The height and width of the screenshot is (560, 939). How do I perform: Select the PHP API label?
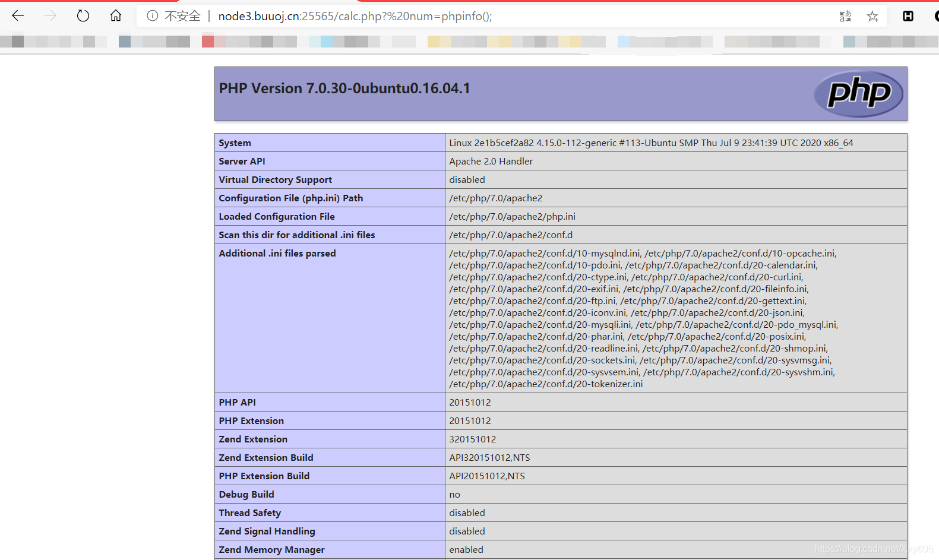[237, 403]
